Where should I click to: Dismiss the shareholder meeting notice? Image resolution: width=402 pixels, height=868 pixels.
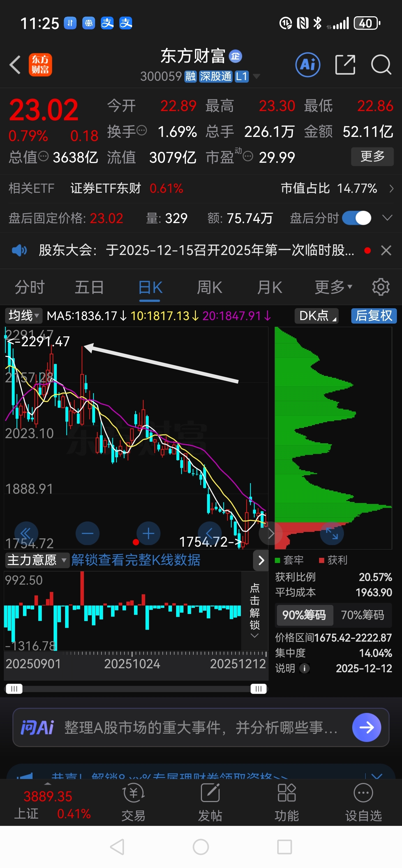386,251
